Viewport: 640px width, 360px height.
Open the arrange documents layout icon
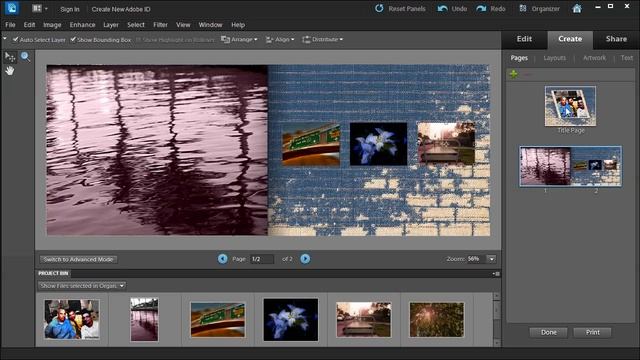pyautogui.click(x=39, y=9)
